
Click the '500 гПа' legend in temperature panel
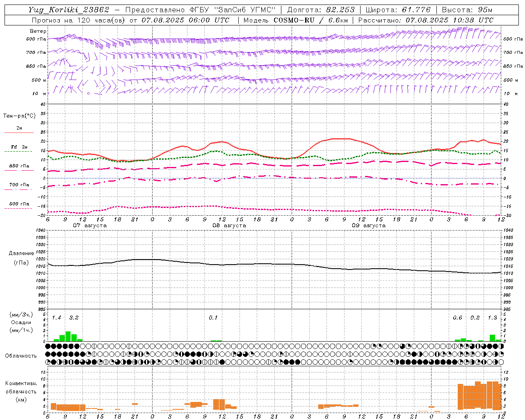(19, 204)
